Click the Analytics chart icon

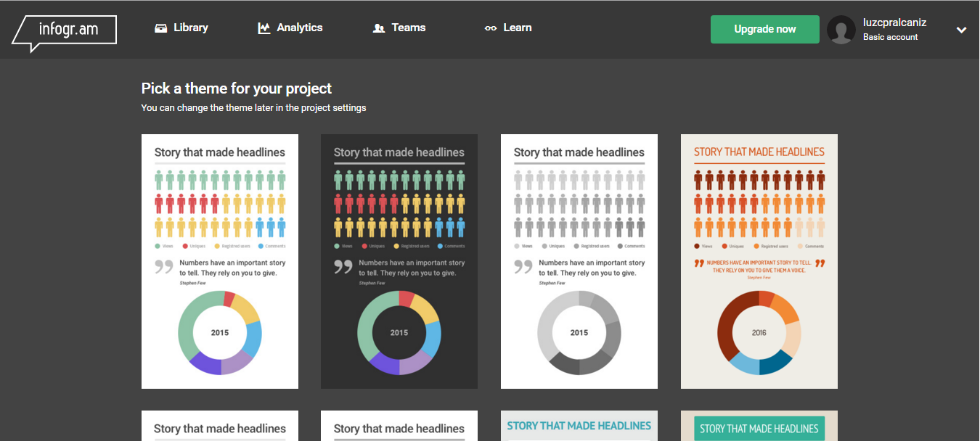point(264,28)
